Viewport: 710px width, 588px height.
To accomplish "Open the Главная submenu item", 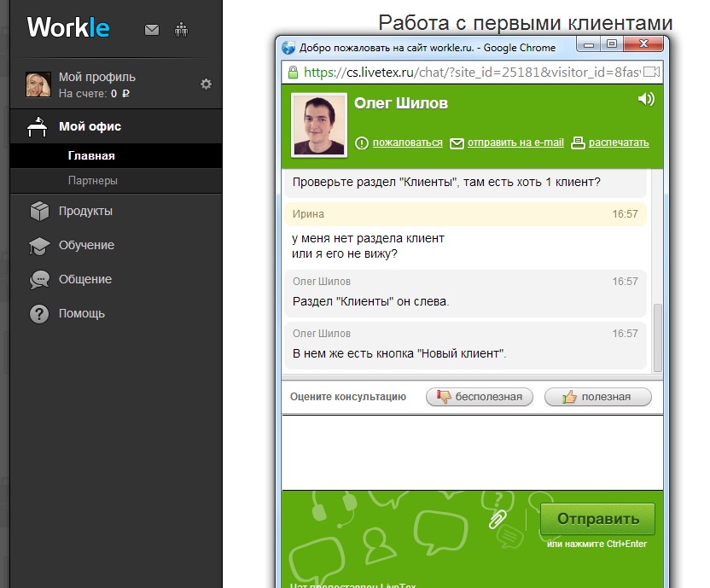I will (116, 156).
